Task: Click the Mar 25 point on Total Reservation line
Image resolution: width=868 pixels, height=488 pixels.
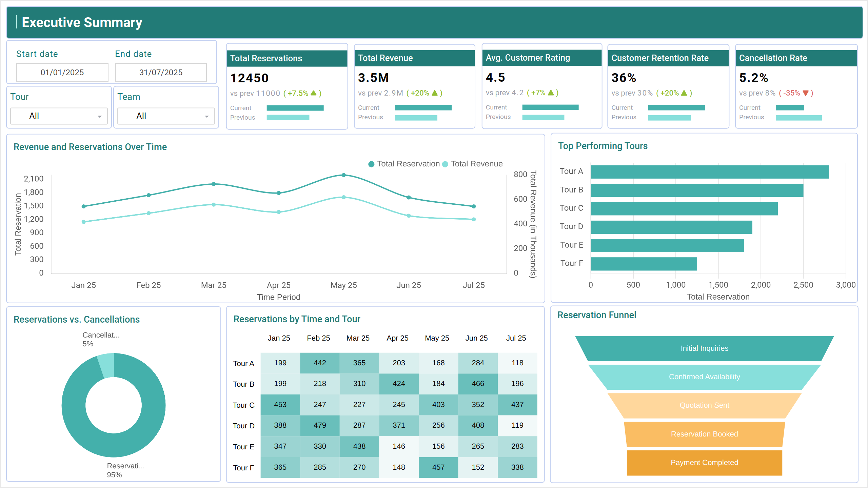Action: 214,184
